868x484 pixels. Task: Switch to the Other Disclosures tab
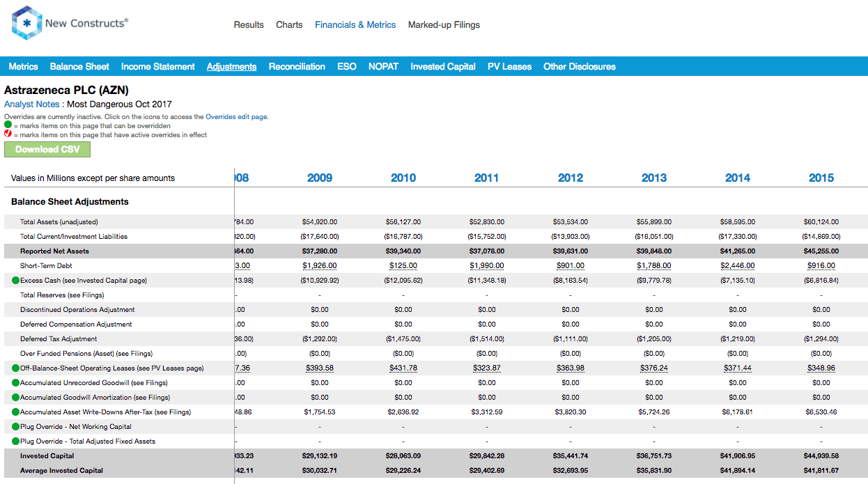[x=580, y=67]
